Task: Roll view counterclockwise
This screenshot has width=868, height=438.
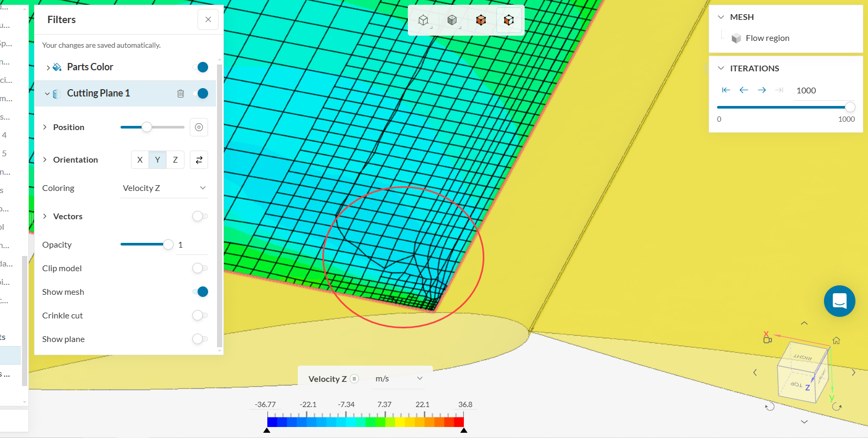Action: (x=769, y=407)
